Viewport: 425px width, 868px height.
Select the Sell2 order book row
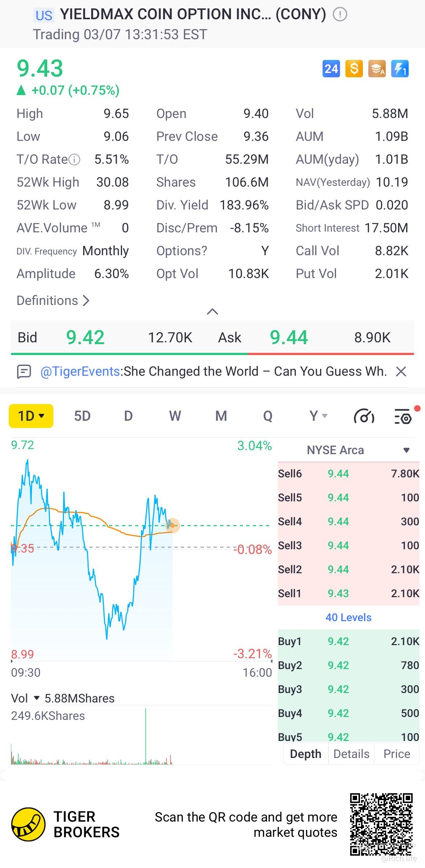click(348, 570)
